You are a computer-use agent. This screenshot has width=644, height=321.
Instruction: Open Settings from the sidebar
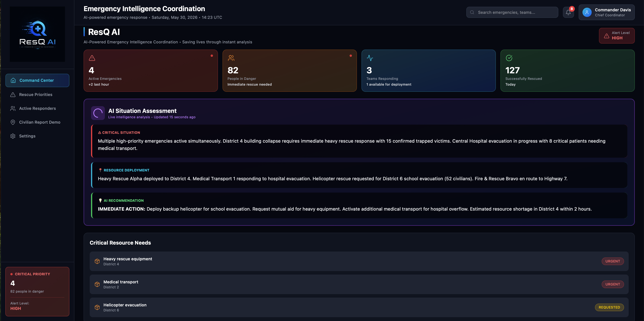(x=37, y=136)
